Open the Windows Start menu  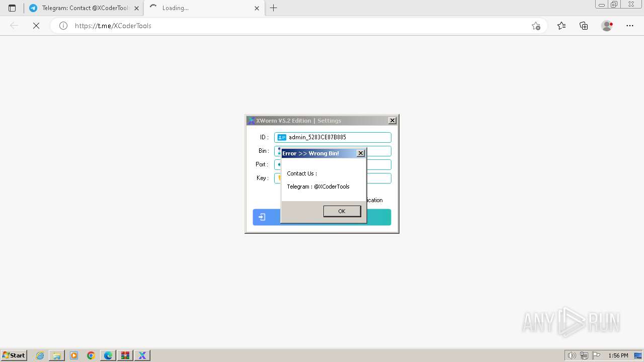pos(14,355)
